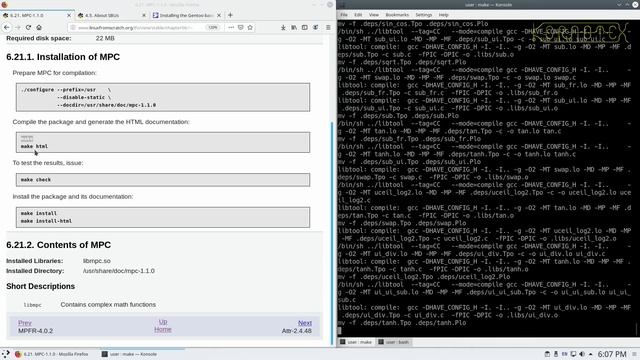The width and height of the screenshot is (640, 360).
Task: Follow the Next link to Attr
Action: [304, 323]
